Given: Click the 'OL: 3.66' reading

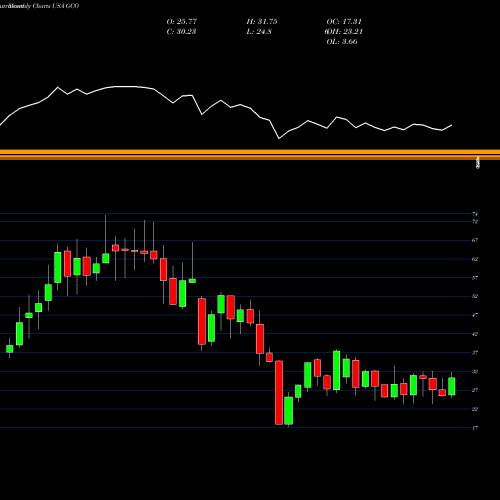Looking at the screenshot, I should click(342, 42).
